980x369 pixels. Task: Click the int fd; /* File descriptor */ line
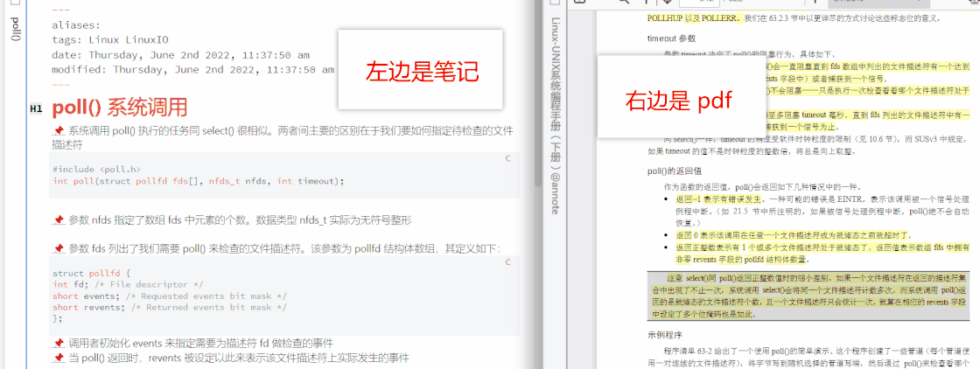[128, 285]
